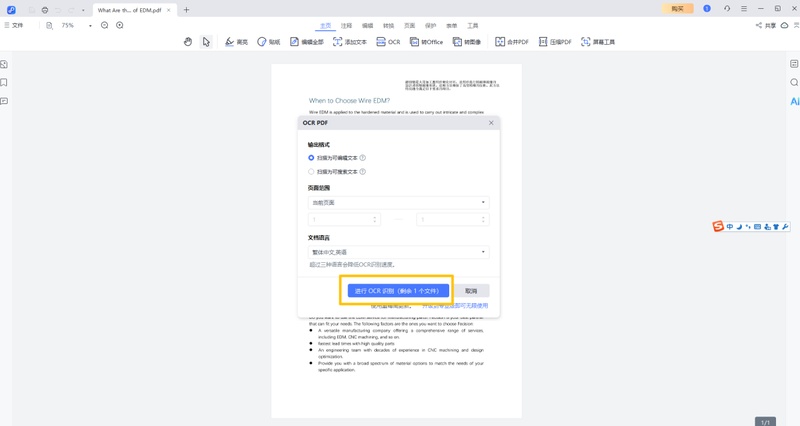Activate the highlight (高亮) tool

click(236, 42)
